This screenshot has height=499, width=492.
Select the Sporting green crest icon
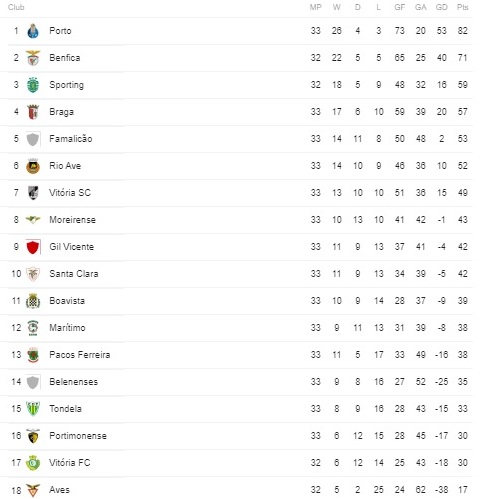(33, 85)
